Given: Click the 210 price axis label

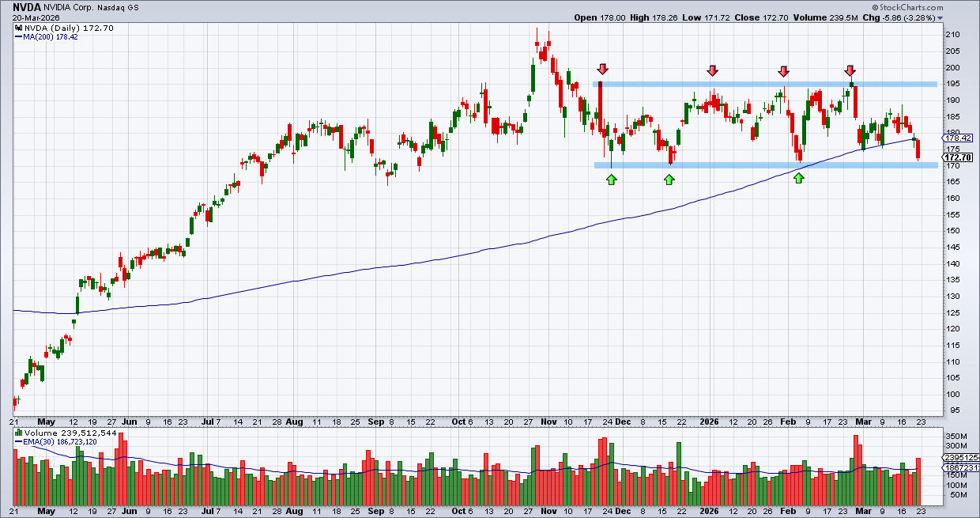Looking at the screenshot, I should [x=954, y=35].
